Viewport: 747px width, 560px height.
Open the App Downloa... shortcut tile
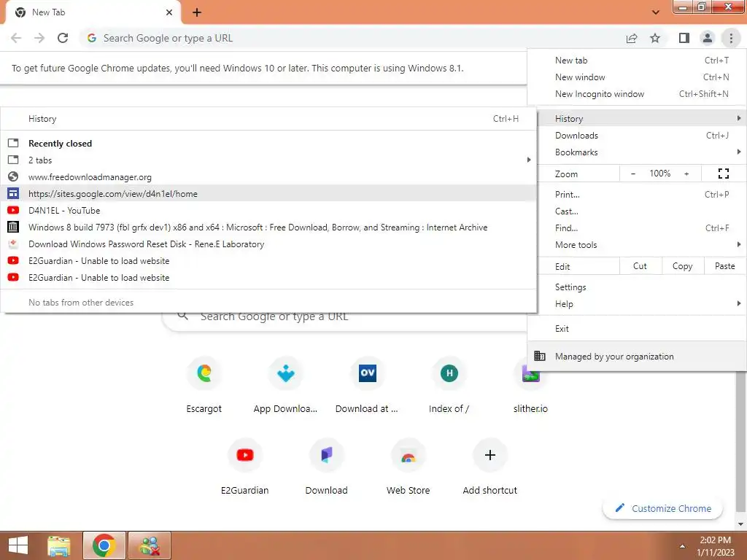pyautogui.click(x=285, y=385)
